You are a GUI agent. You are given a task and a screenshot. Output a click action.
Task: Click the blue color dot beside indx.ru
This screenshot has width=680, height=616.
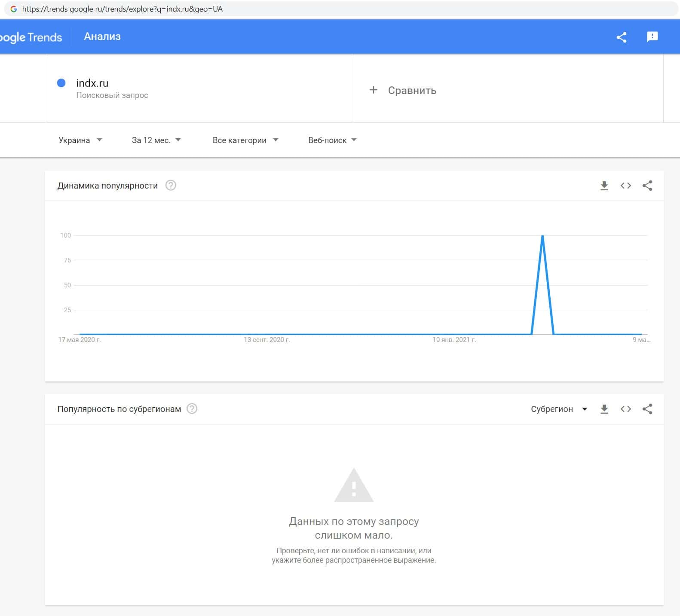pos(61,83)
